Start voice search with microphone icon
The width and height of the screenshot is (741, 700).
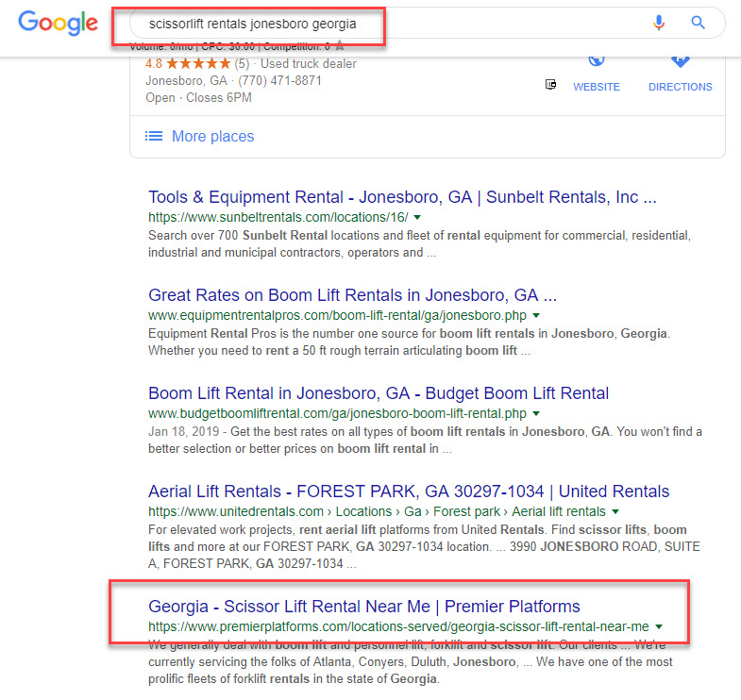click(658, 23)
